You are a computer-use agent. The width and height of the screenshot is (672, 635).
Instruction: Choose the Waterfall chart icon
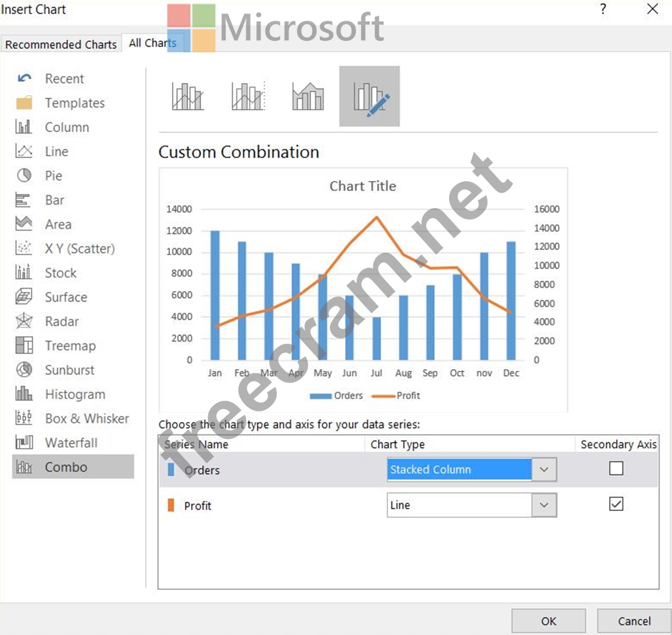point(24,442)
